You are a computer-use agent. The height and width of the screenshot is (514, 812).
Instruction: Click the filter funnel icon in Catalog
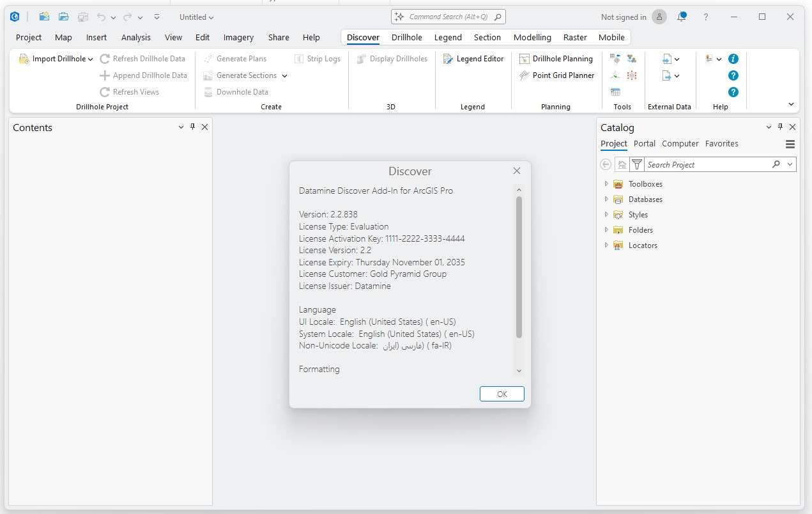[636, 164]
